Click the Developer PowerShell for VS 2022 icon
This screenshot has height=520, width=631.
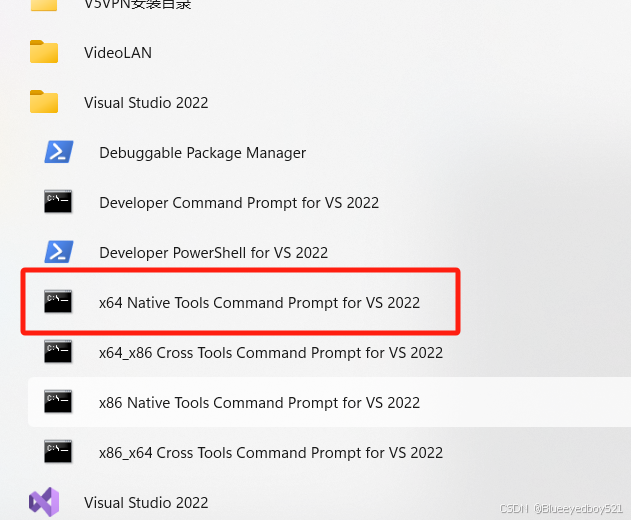coord(59,252)
